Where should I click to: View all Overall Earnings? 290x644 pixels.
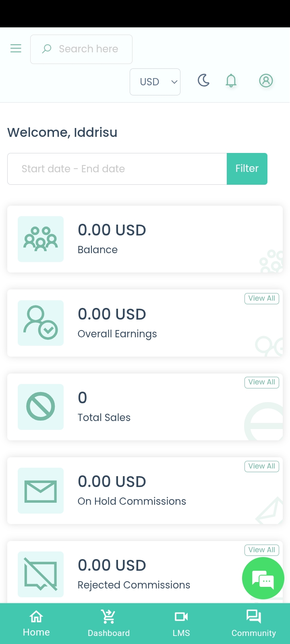point(261,299)
